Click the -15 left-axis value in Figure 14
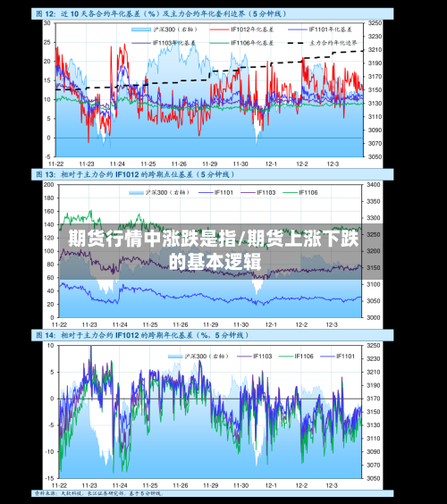Viewport: 447px width, 504px height. pos(49,478)
